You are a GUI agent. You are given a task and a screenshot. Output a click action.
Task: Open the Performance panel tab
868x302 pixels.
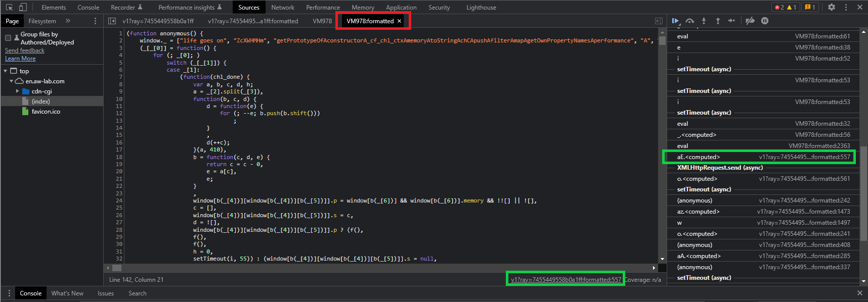click(323, 8)
